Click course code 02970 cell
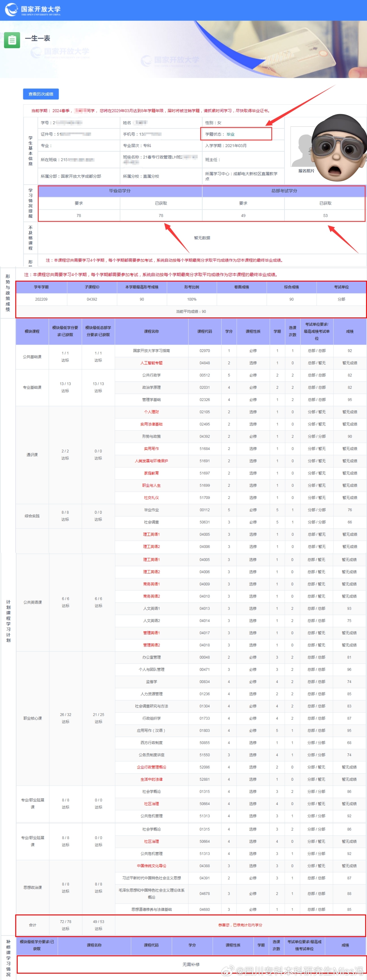This screenshot has width=367, height=980. point(205,351)
